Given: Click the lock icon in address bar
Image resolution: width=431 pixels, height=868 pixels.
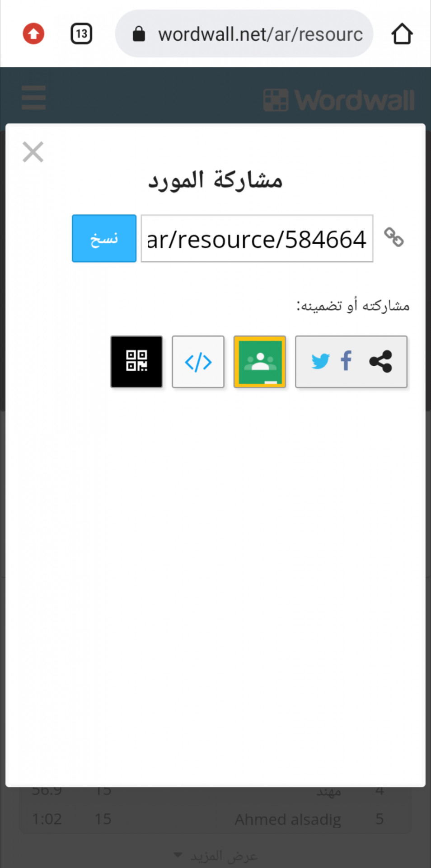Looking at the screenshot, I should click(139, 34).
